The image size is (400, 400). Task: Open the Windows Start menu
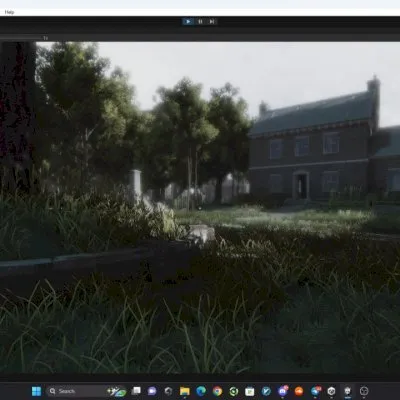[36, 391]
